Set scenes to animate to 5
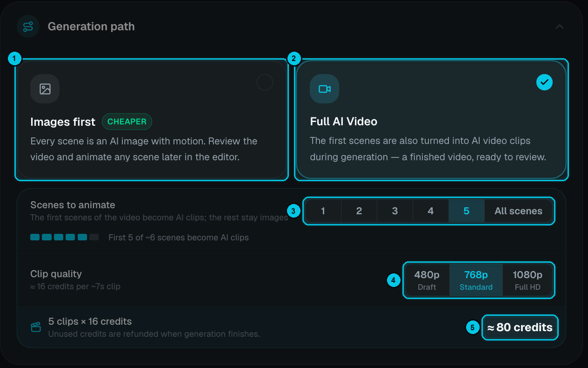Image resolution: width=588 pixels, height=368 pixels. [x=467, y=211]
